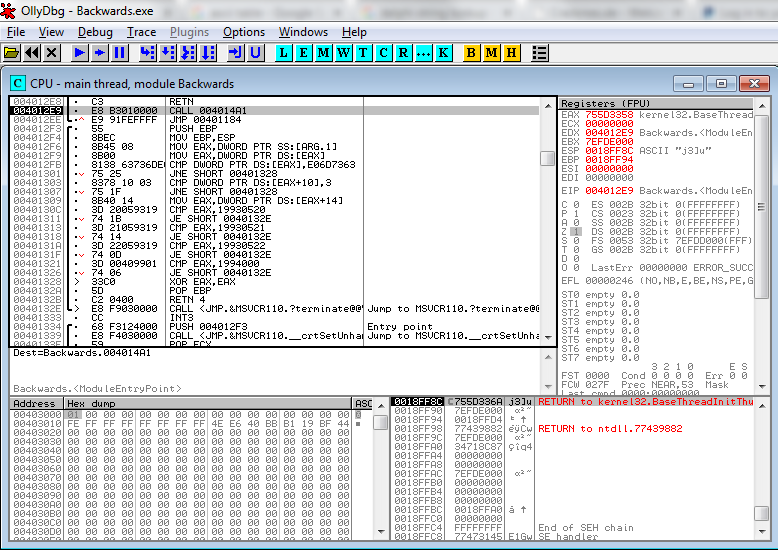778x550 pixels.
Task: Pause execution with the pause toolbar icon
Action: pos(120,52)
